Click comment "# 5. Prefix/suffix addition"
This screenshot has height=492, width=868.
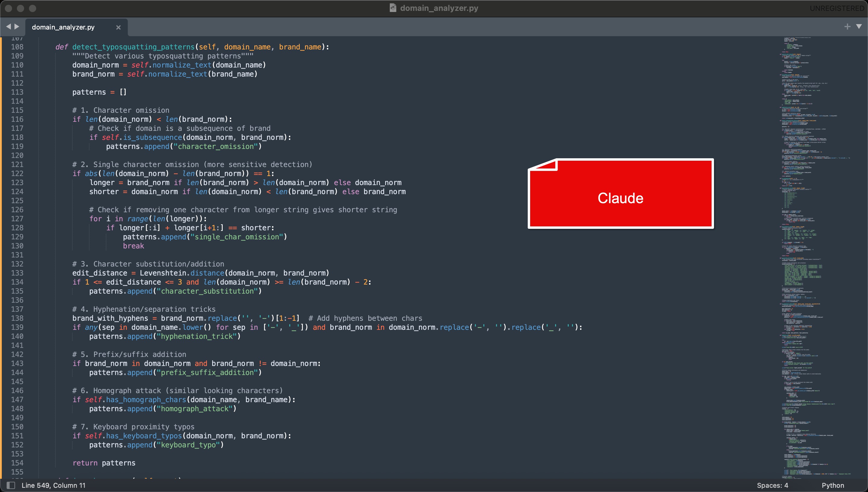129,355
